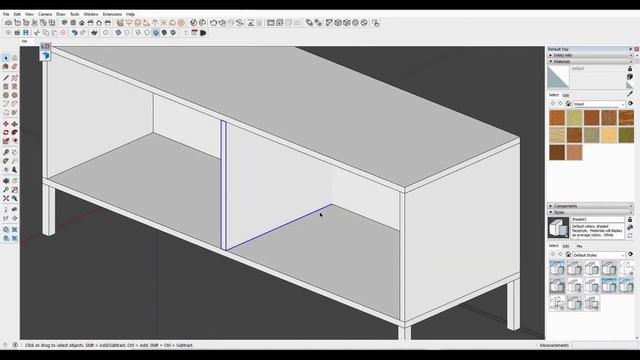
Task: Click the Sample Paint eyedropper
Action: (x=630, y=94)
